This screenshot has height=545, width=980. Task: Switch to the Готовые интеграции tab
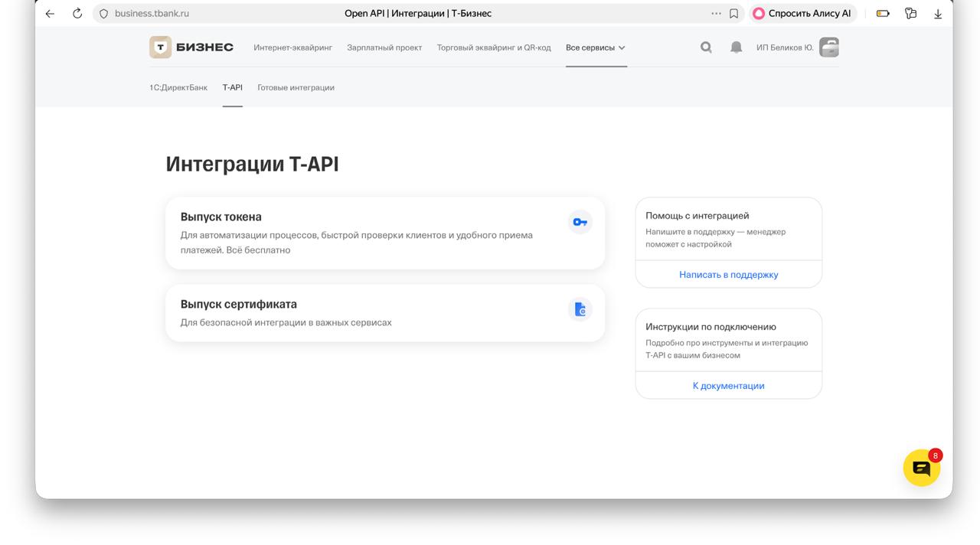point(296,87)
